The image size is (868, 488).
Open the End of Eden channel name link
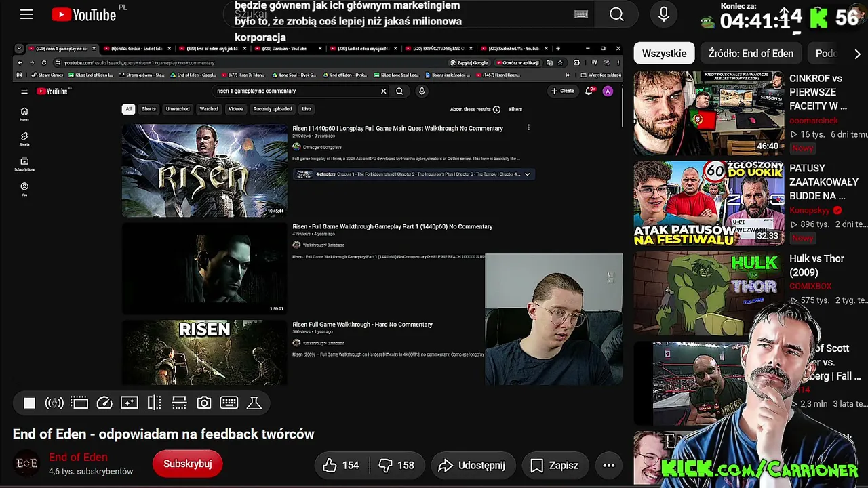tap(78, 457)
